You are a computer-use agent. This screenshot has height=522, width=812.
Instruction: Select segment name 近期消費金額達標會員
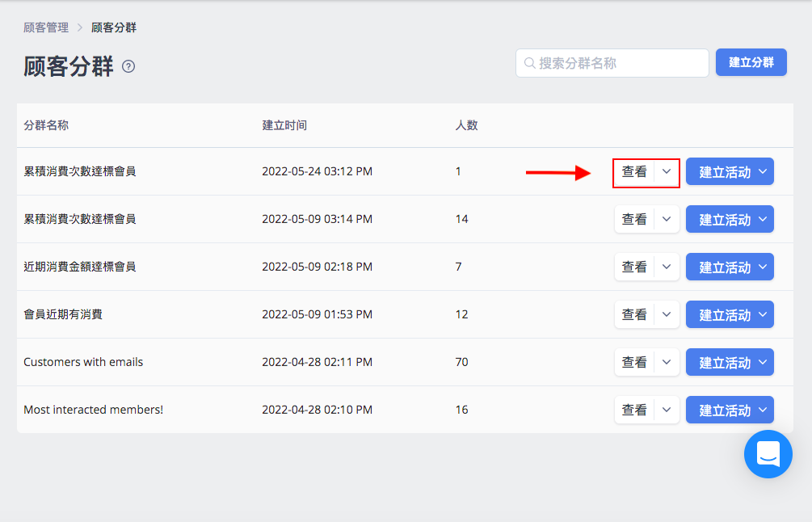[80, 267]
